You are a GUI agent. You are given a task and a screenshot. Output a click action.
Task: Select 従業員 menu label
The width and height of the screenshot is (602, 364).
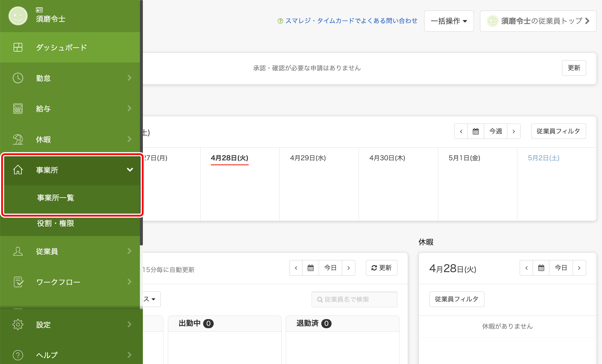pos(47,251)
